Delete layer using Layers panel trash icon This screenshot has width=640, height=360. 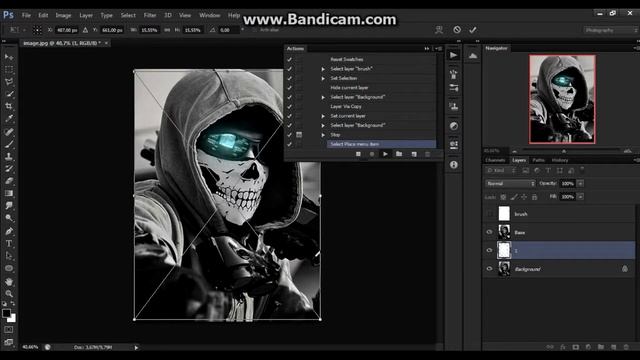coord(626,347)
